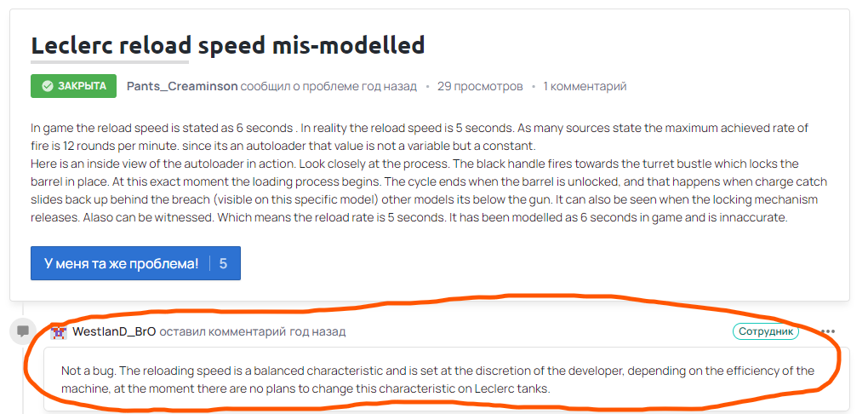Click the "Сотрудник" staff badge
The image size is (868, 414).
(x=766, y=331)
